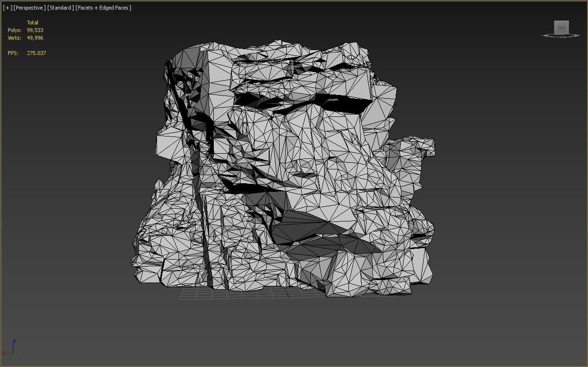Click the red X axis of the axis tripod

tap(7, 353)
